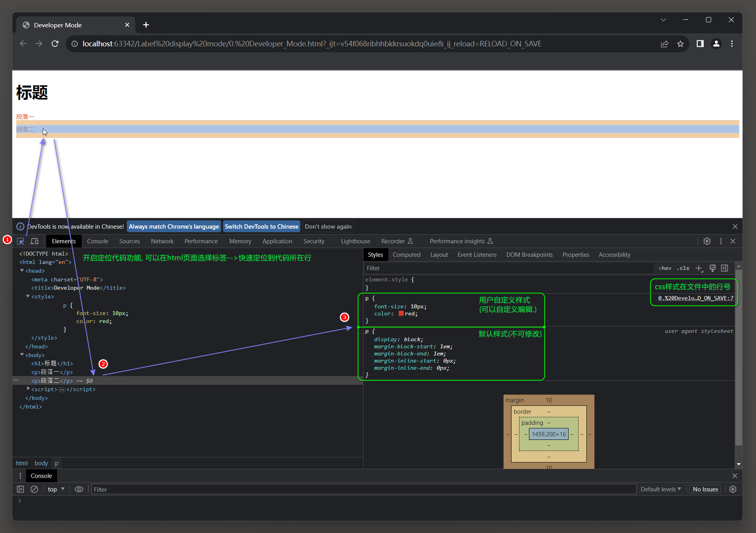Open the Performance tab

point(201,241)
